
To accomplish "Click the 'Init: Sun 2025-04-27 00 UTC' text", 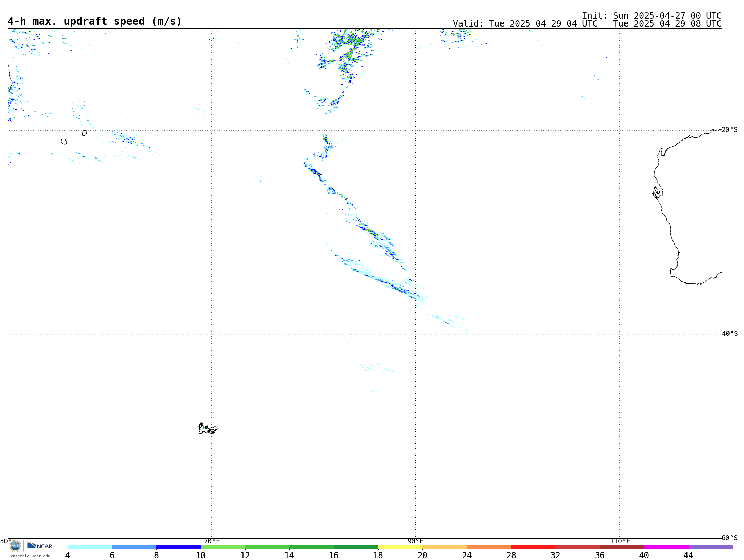I will (x=652, y=16).
